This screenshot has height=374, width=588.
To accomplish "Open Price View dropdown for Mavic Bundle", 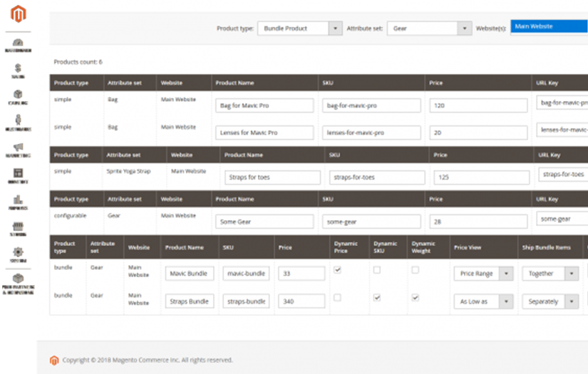I will 483,274.
